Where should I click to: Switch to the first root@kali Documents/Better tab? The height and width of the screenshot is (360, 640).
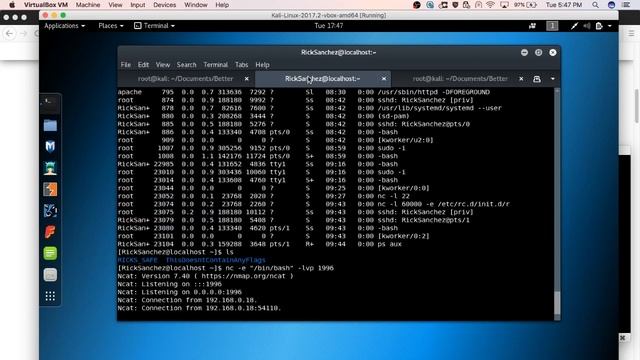tap(185, 79)
